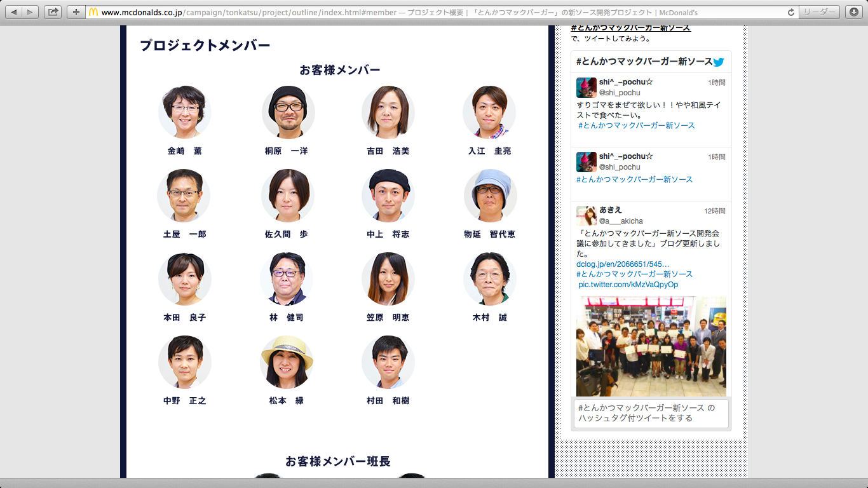Screen dimensions: 868x488
Task: Click hashtag link in second shi_pochu tweet
Action: (x=635, y=179)
